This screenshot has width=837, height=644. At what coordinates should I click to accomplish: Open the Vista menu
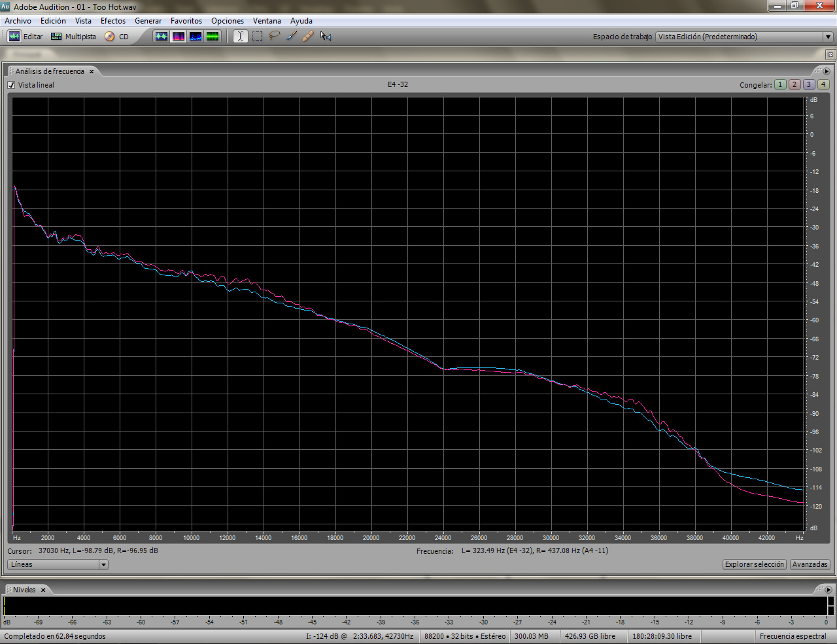pos(83,21)
